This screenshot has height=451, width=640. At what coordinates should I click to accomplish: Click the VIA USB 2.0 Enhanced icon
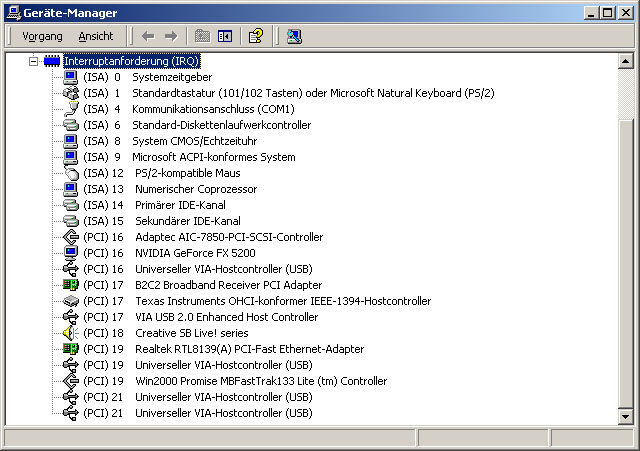[71, 317]
